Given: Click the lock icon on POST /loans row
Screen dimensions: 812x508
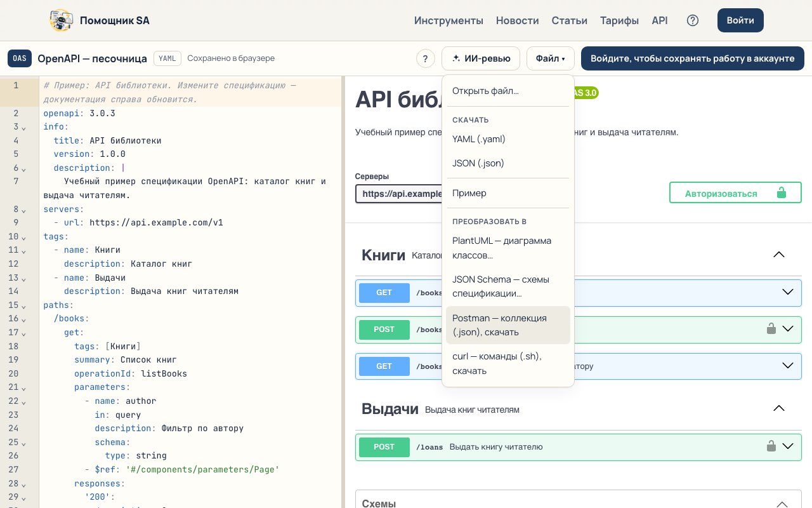Looking at the screenshot, I should pyautogui.click(x=771, y=446).
